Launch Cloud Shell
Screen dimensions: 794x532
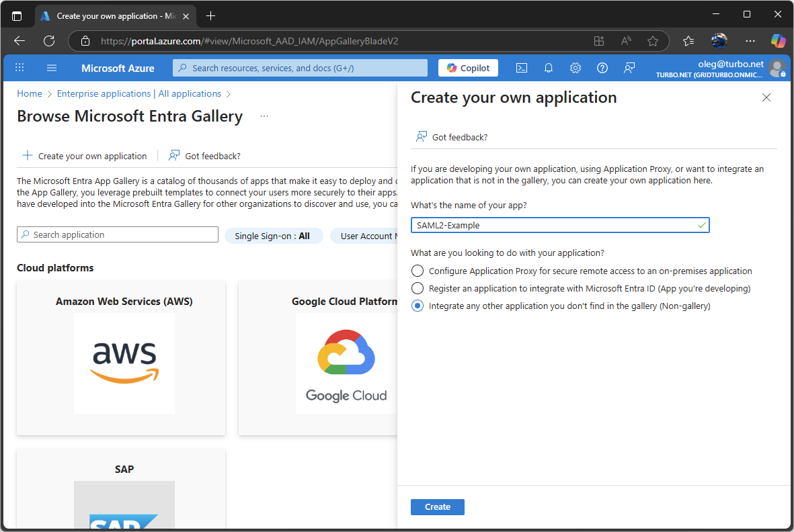coord(522,67)
